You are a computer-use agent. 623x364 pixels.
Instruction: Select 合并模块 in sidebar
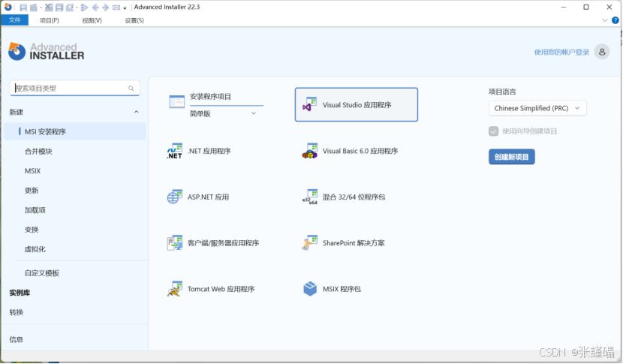click(x=38, y=152)
